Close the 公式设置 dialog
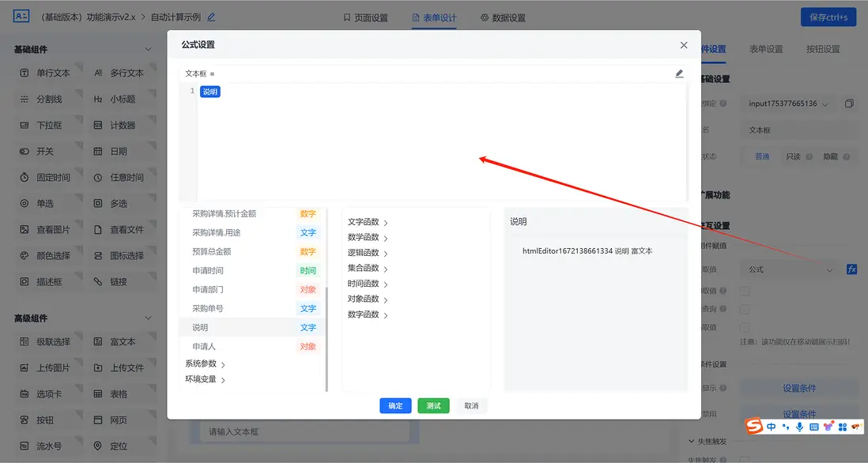The width and height of the screenshot is (868, 463). [x=684, y=45]
